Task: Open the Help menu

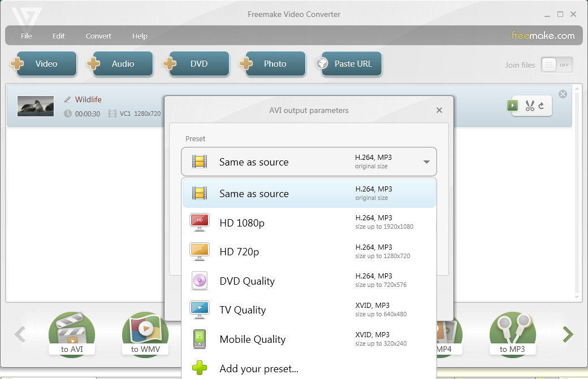Action: click(x=140, y=36)
